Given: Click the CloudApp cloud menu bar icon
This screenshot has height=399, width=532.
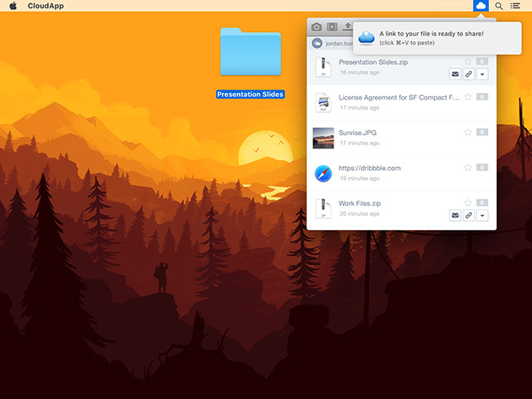Looking at the screenshot, I should pyautogui.click(x=480, y=6).
